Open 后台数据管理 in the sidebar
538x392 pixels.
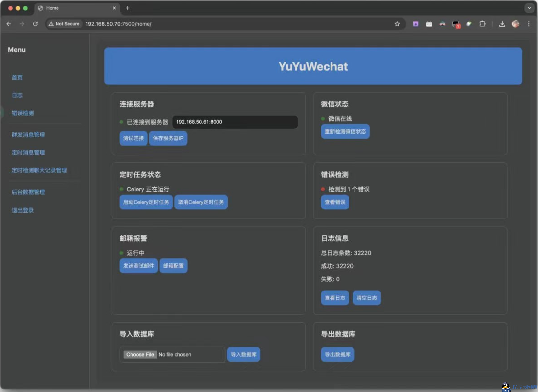pyautogui.click(x=28, y=192)
